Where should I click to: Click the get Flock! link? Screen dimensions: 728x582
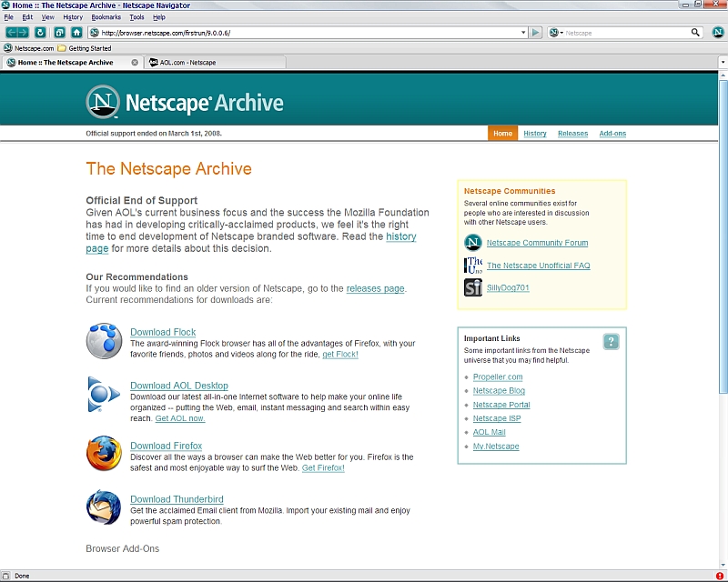coord(340,354)
